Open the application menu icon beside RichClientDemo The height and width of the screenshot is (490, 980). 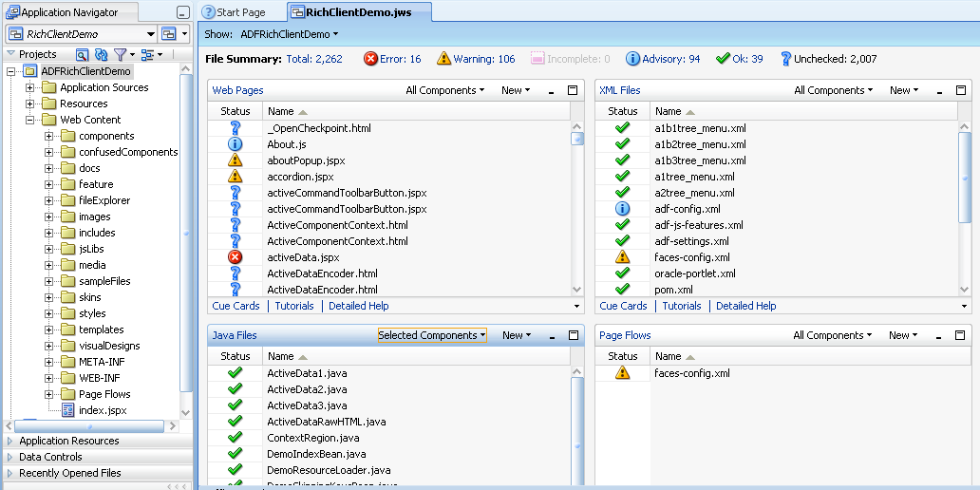coord(169,34)
